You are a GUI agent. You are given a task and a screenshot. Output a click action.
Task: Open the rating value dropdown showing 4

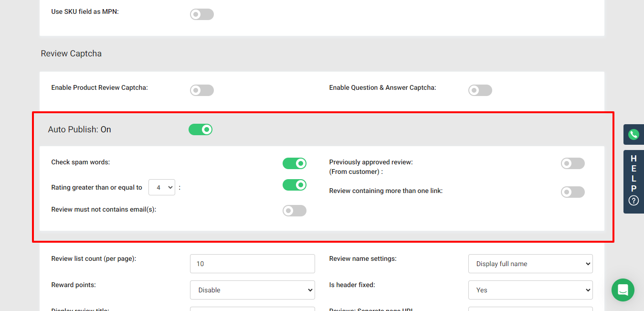pos(162,187)
